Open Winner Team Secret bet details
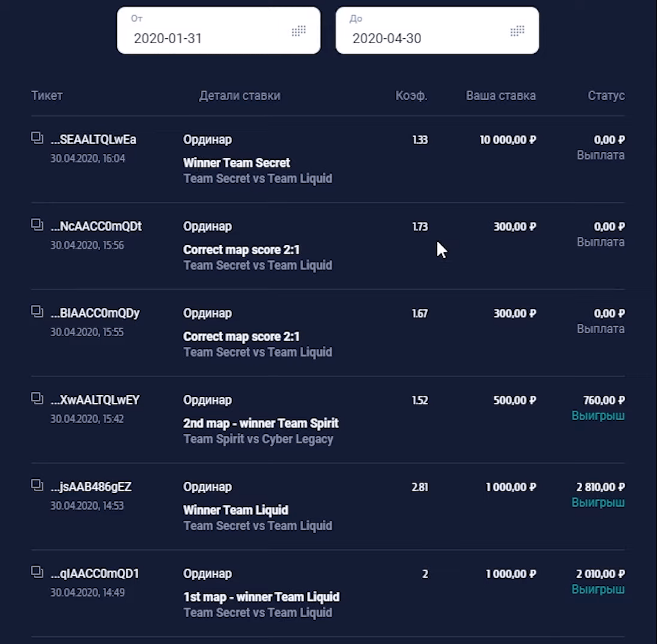 coord(237,162)
